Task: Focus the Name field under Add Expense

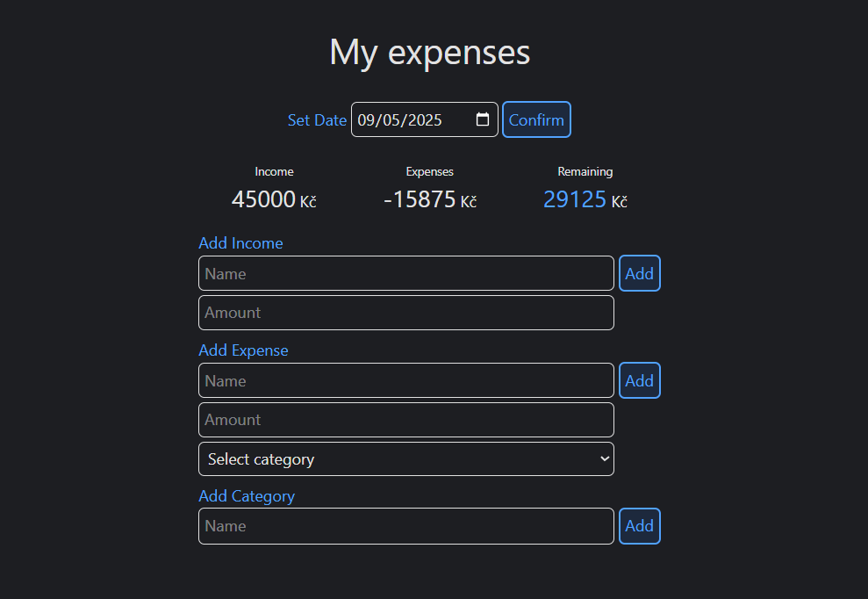Action: [x=405, y=380]
